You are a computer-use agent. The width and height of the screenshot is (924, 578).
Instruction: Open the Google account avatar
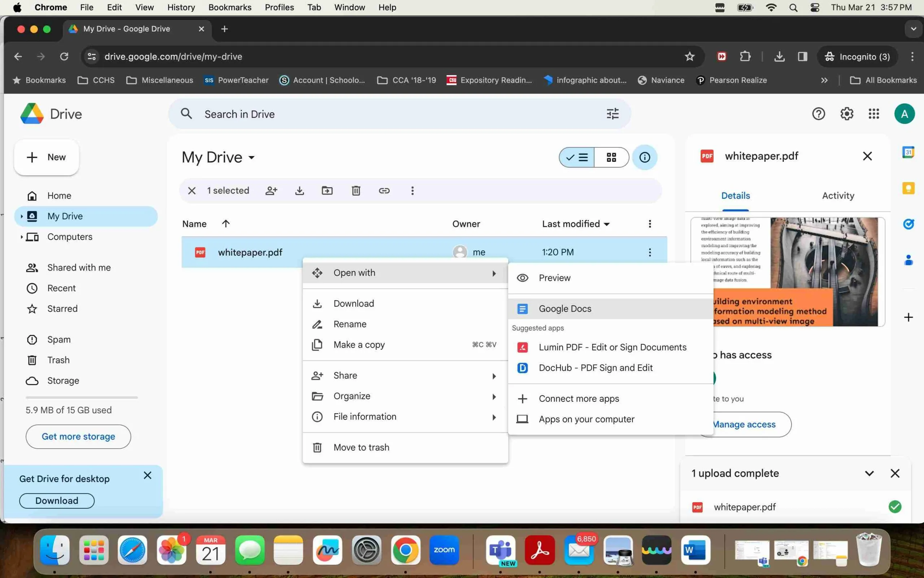[904, 114]
